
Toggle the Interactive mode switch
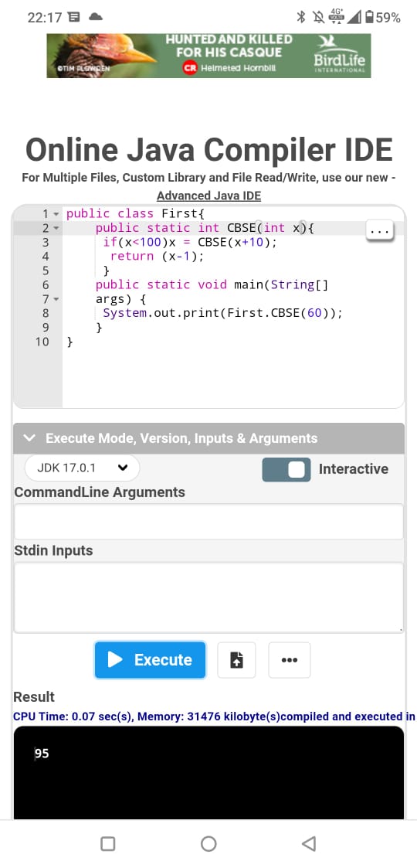coord(286,469)
